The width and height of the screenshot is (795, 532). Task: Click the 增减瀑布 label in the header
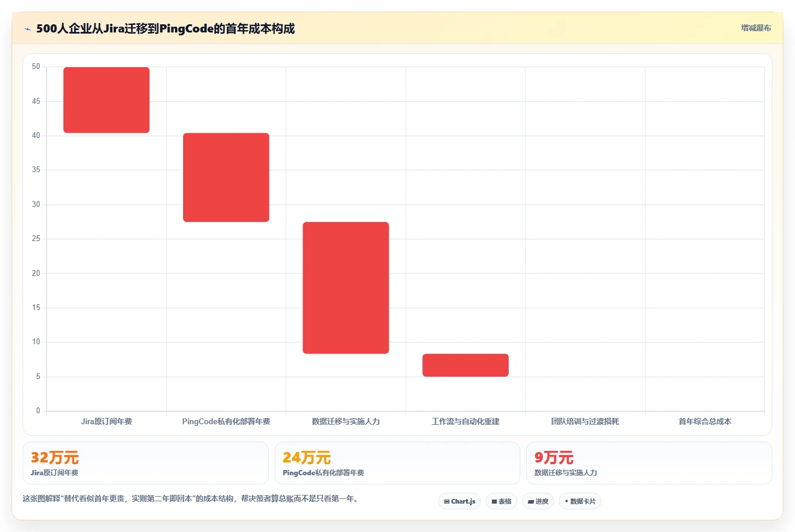coord(756,28)
